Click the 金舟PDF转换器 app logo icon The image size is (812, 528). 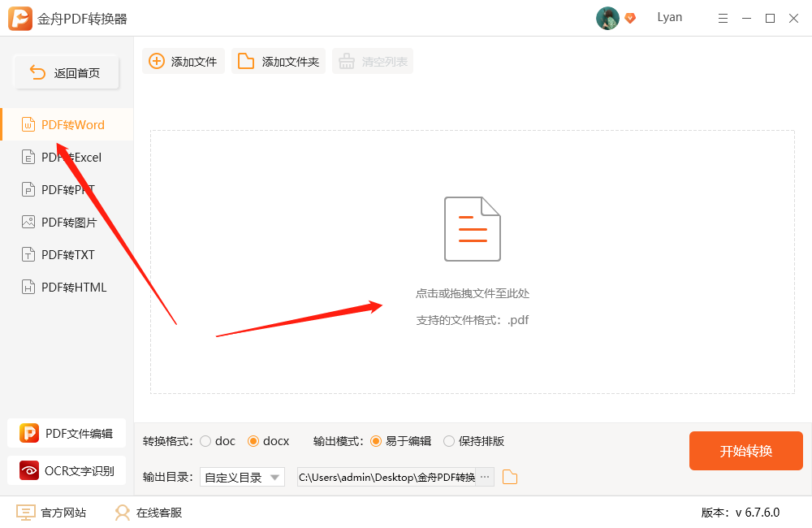(20, 19)
